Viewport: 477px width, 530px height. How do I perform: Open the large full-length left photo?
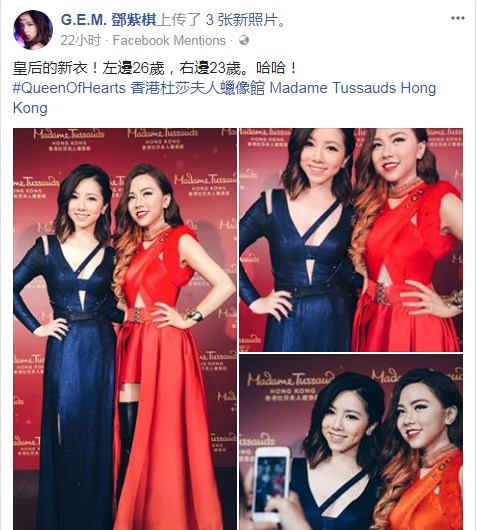tap(125, 329)
